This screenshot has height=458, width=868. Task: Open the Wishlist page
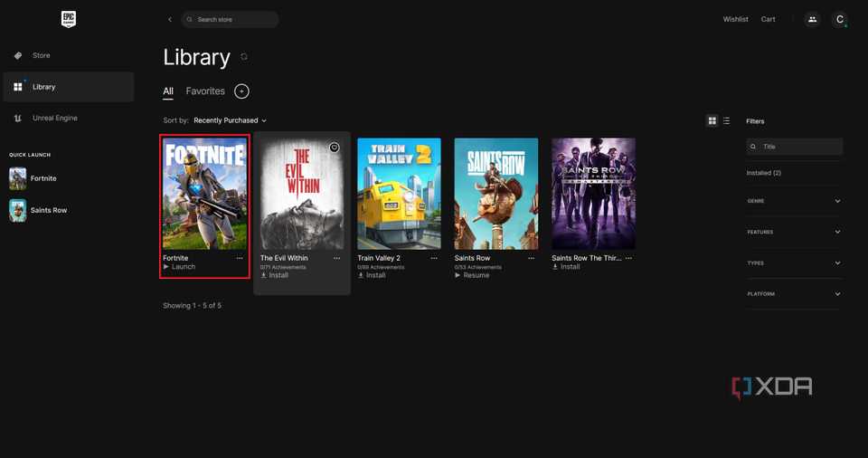[735, 19]
